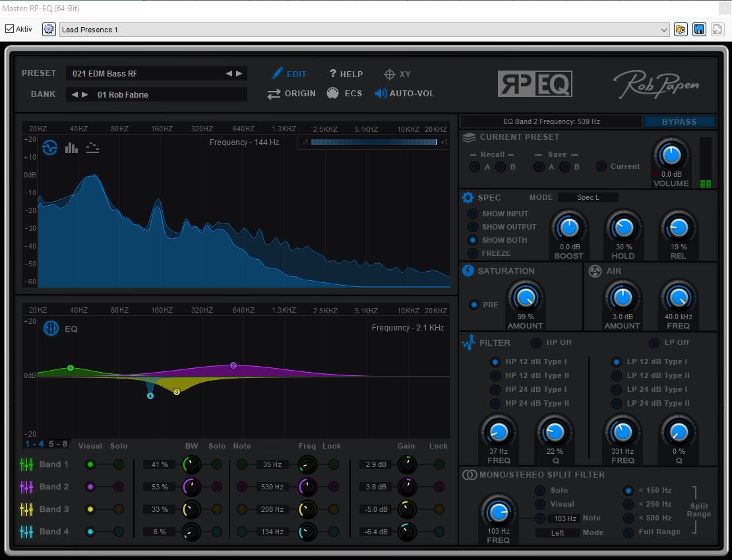The height and width of the screenshot is (560, 732).
Task: Open preset name 021 EDM Bass RF
Action: click(x=105, y=73)
